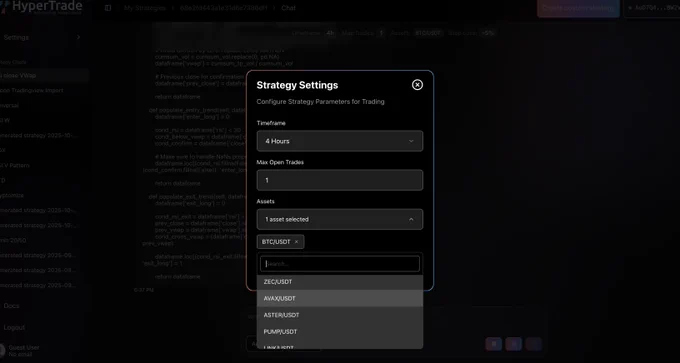This screenshot has width=680, height=363.
Task: Click the Max Open Trades input field
Action: pos(340,180)
